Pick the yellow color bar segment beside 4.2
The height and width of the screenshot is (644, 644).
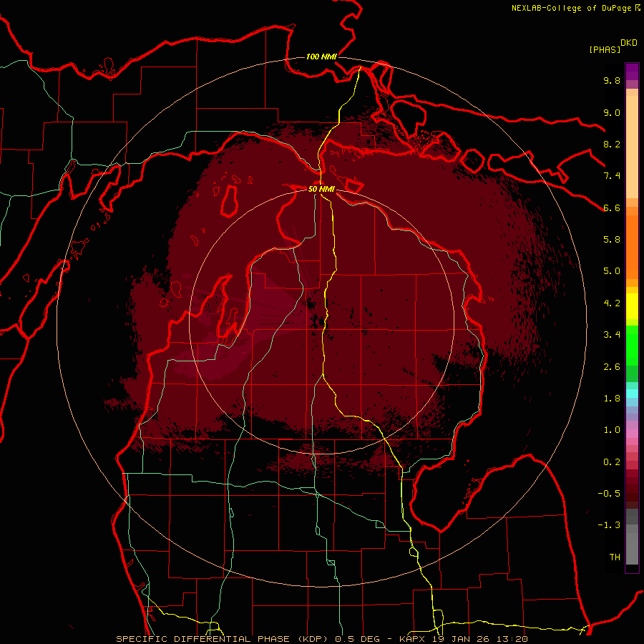pos(632,306)
